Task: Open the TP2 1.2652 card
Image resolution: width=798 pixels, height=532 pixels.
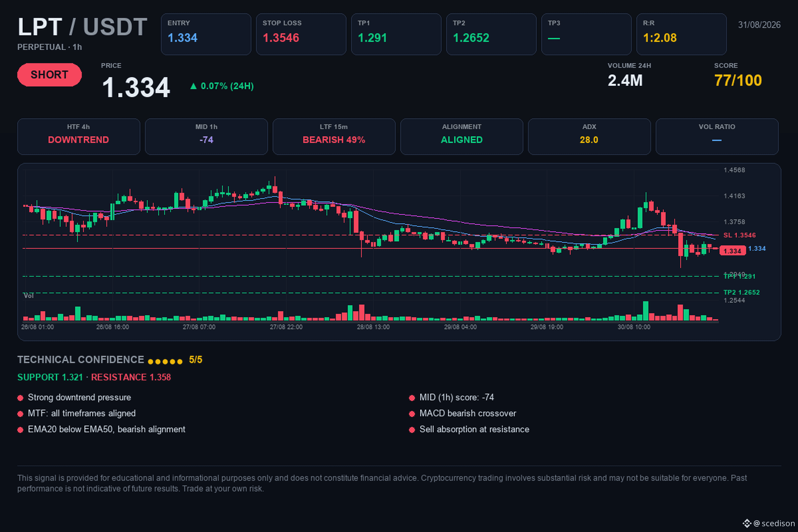Action: click(491, 34)
